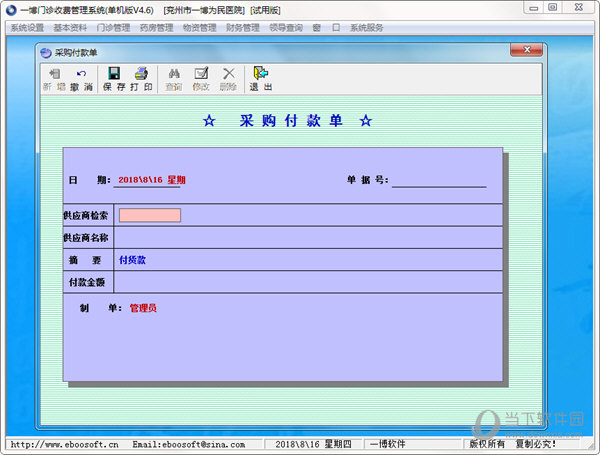The height and width of the screenshot is (455, 600).
Task: Click the 删除 (Delete) X icon
Action: [x=228, y=79]
